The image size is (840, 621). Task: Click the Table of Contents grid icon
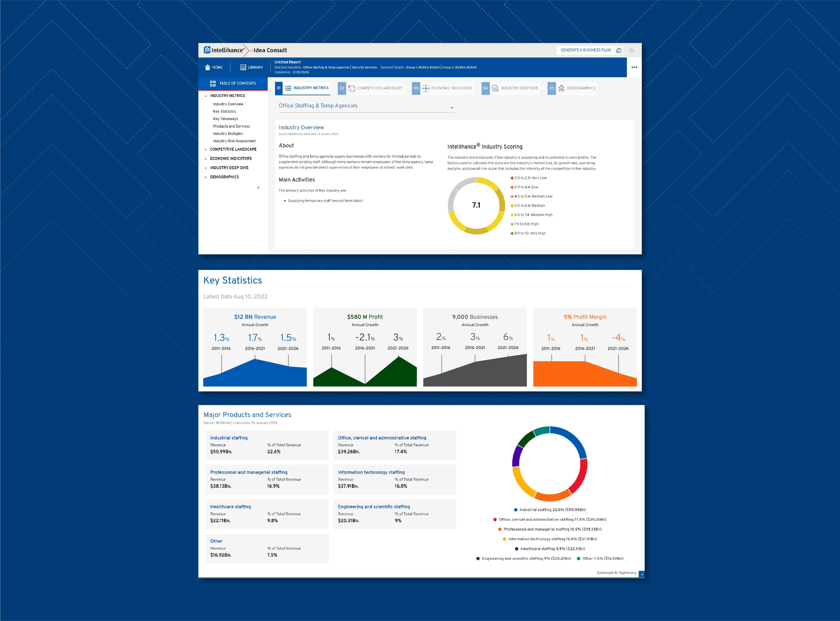(x=213, y=84)
